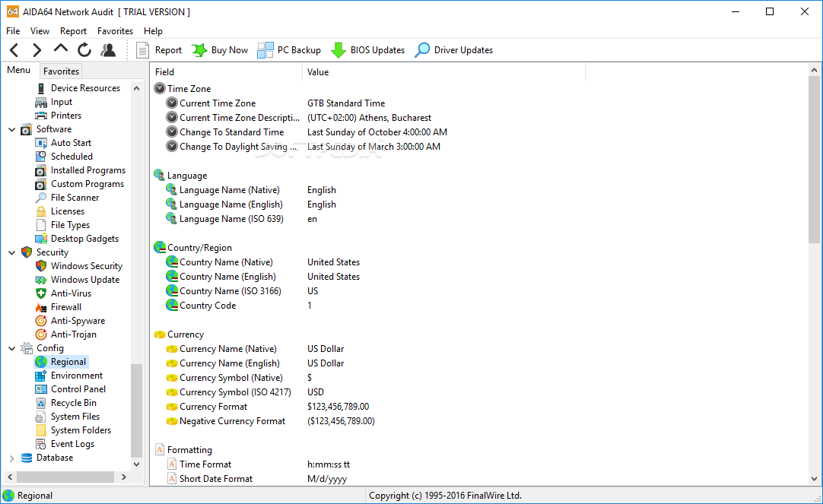
Task: Click the Back navigation arrow
Action: tap(14, 50)
